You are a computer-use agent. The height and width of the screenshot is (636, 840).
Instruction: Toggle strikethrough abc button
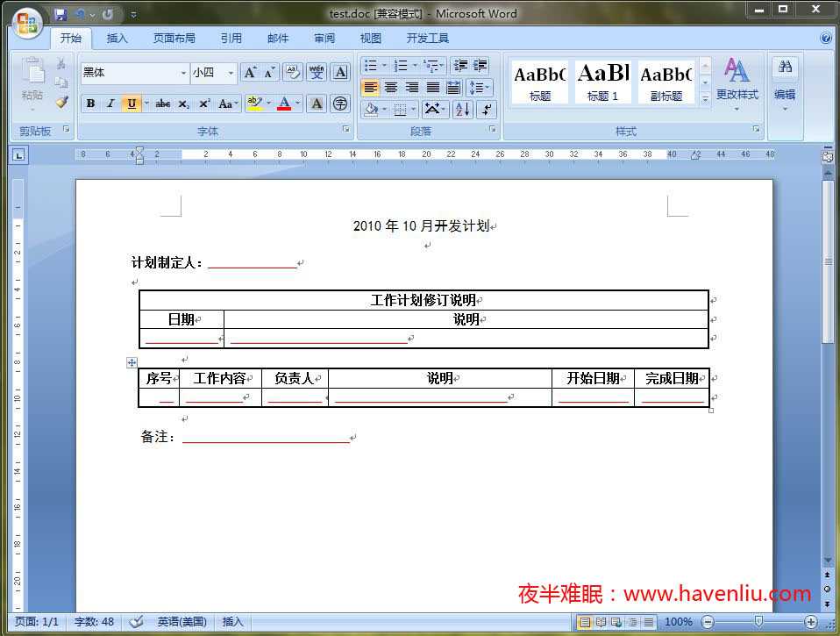click(163, 104)
